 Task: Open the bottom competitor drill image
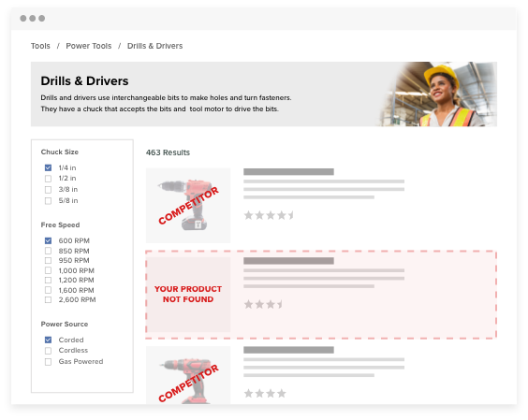click(x=188, y=375)
